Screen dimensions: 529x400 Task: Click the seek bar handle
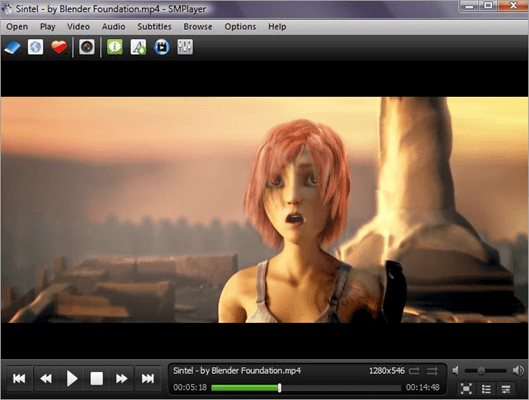(x=279, y=388)
